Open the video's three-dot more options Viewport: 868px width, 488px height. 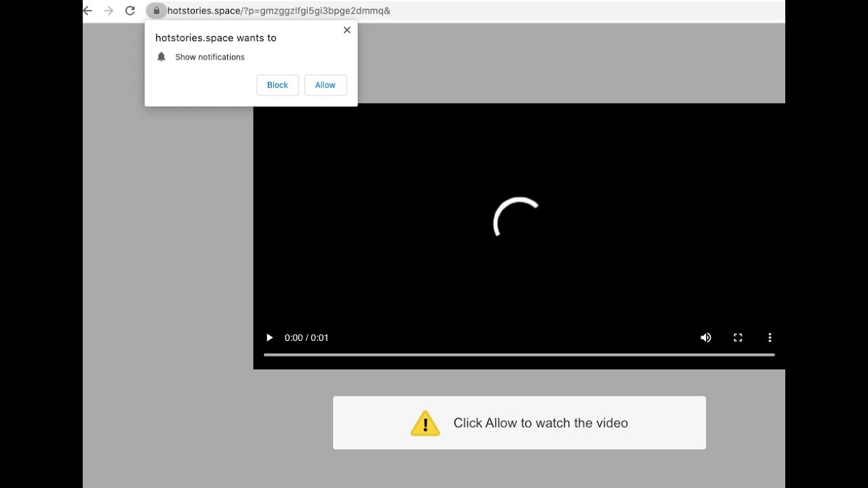770,338
